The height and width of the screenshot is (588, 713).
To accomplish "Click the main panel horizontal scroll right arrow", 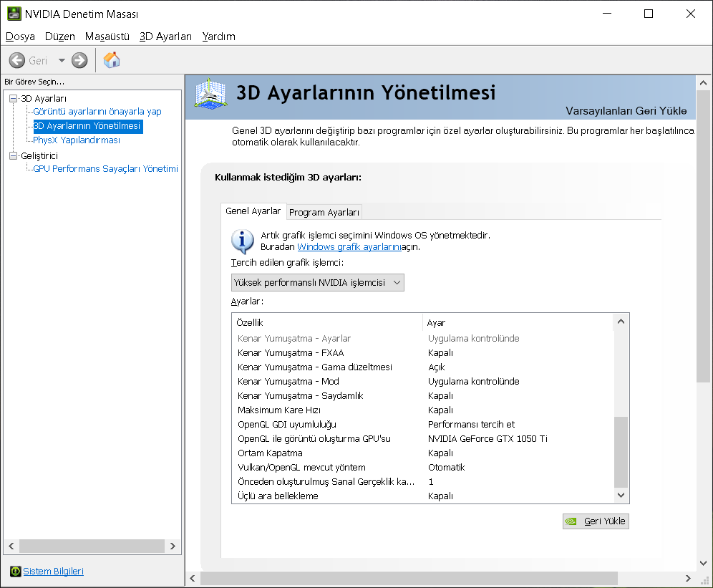I will [688, 579].
